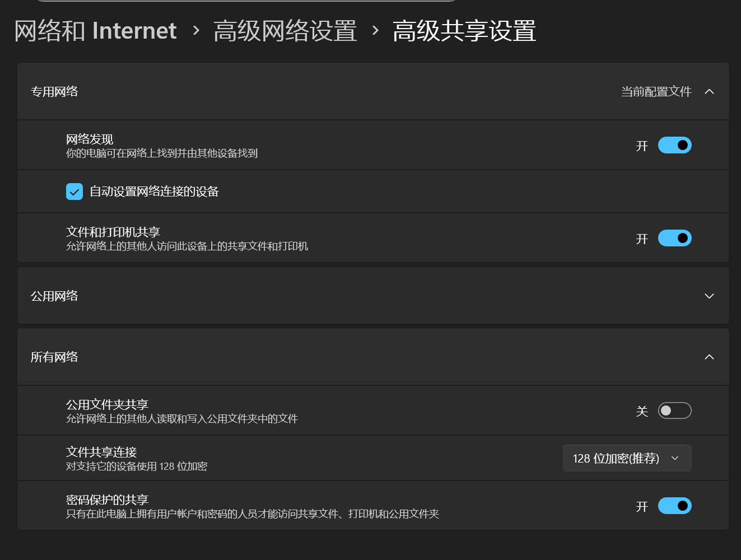
Task: Click the 所有网络 section header
Action: pyautogui.click(x=373, y=357)
